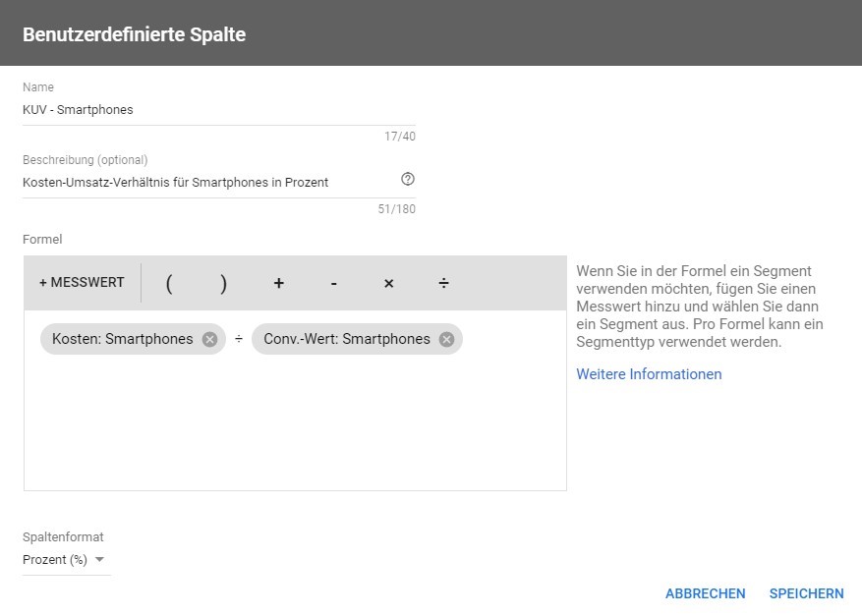Image resolution: width=862 pixels, height=616 pixels.
Task: Click the Benutzerdefinierte Spalte title
Action: (134, 34)
